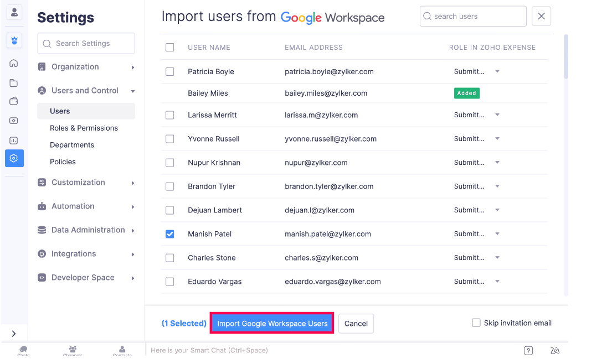Open the role dropdown for Larissa Merritt
The width and height of the screenshot is (607, 364).
pyautogui.click(x=497, y=115)
